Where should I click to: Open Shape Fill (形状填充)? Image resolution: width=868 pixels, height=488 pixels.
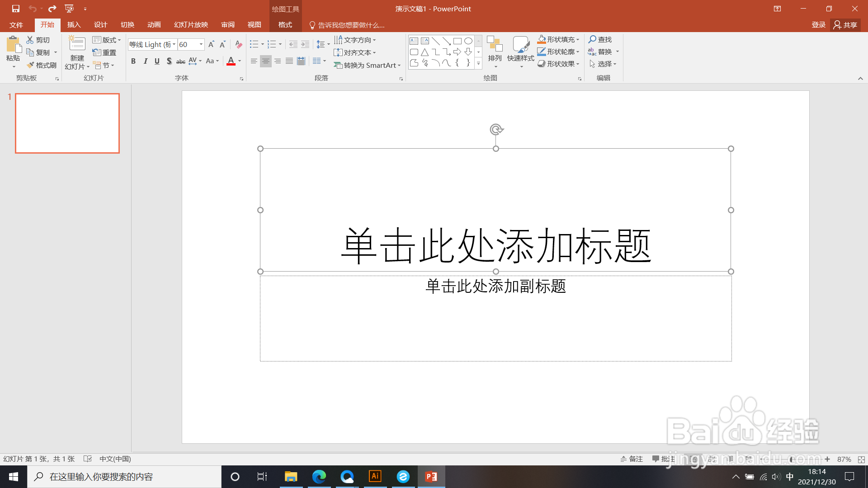(558, 39)
